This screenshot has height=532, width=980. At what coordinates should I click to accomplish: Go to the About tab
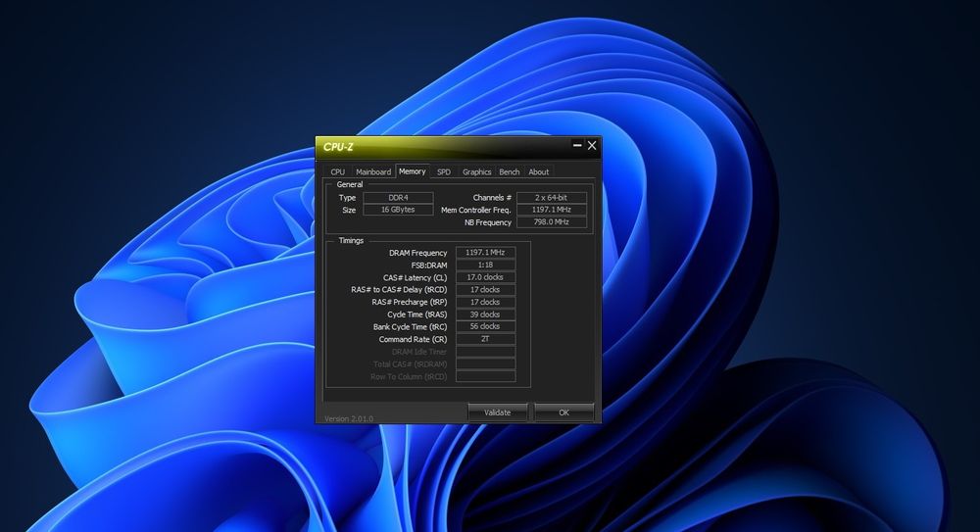[x=539, y=171]
